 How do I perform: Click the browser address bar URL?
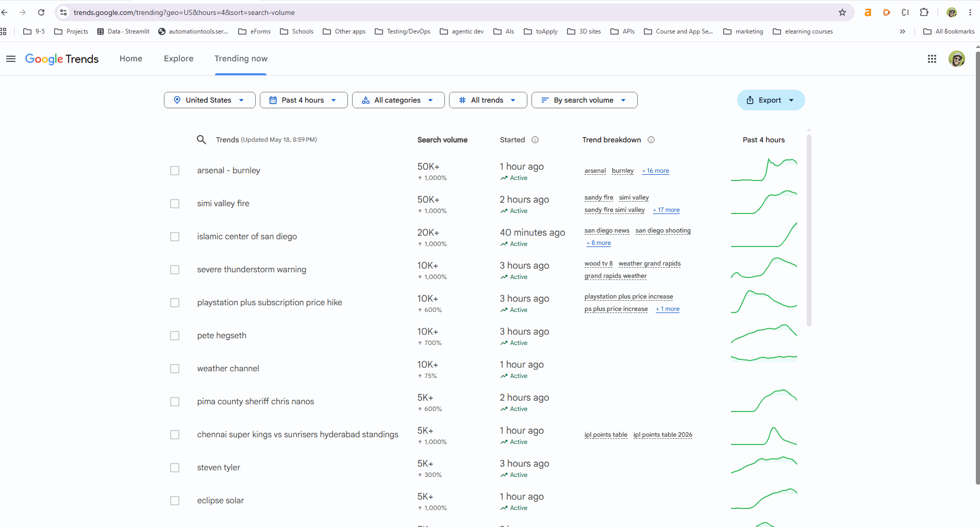pyautogui.click(x=184, y=12)
